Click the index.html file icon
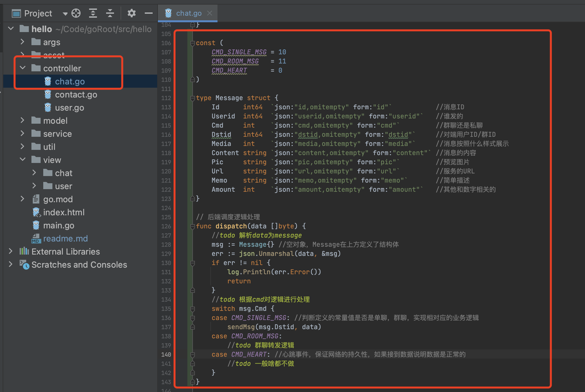Image resolution: width=585 pixels, height=392 pixels. [36, 212]
